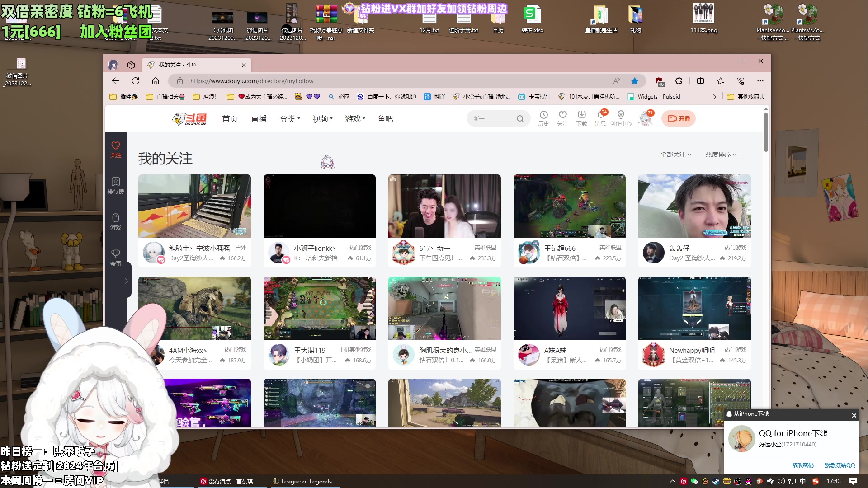The height and width of the screenshot is (488, 868).
Task: Click the orange 开播 start-stream button
Action: coord(679,119)
